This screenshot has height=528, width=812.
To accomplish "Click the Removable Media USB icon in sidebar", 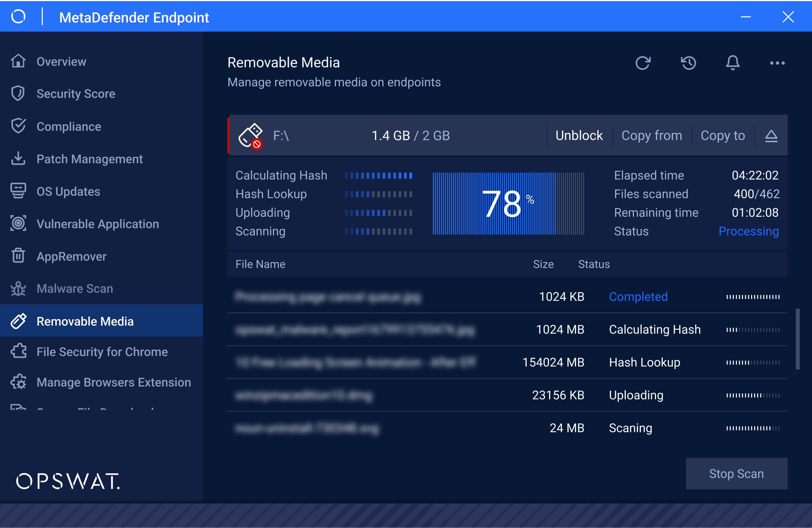I will (x=18, y=321).
